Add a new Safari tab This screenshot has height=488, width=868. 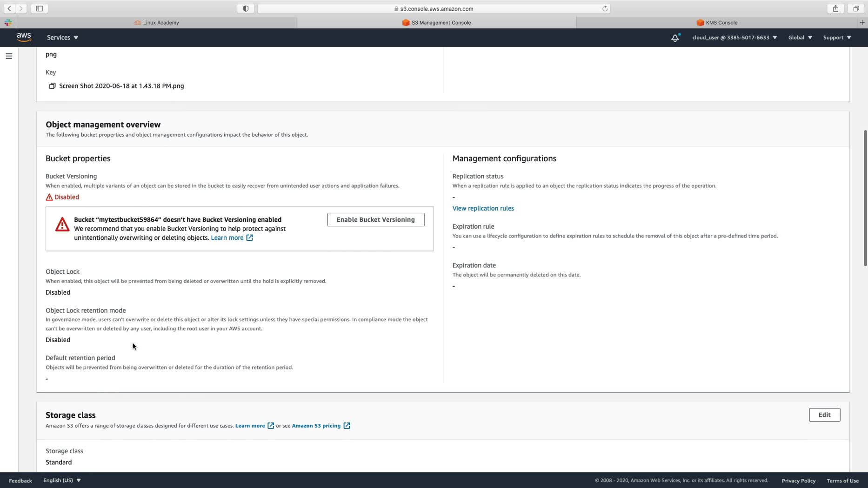coord(862,22)
